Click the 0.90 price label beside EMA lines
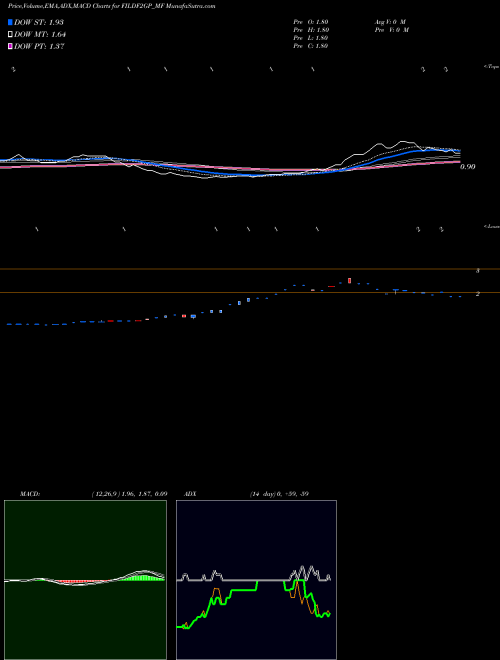Screen dimensions: 500x660 click(x=468, y=167)
